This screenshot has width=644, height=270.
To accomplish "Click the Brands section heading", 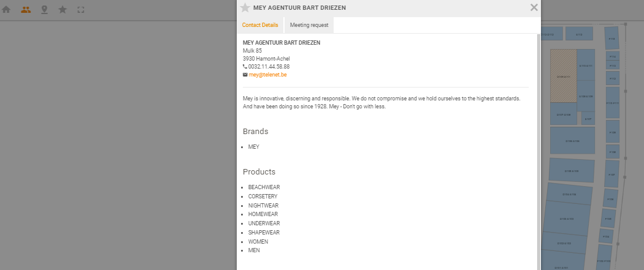I will pos(256,132).
